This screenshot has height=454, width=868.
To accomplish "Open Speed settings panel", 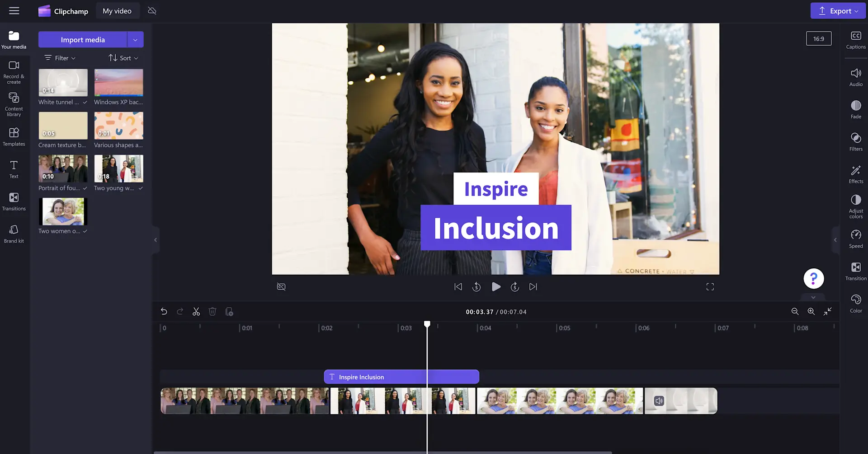I will point(856,239).
